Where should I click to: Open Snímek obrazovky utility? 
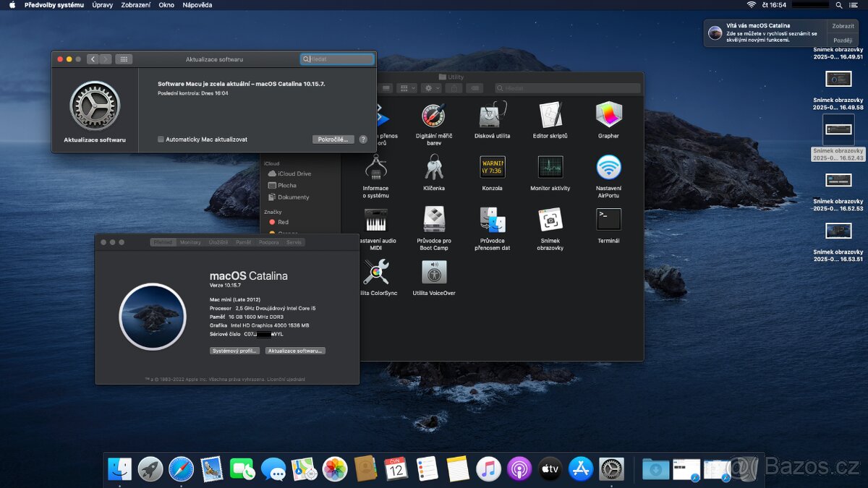point(550,220)
